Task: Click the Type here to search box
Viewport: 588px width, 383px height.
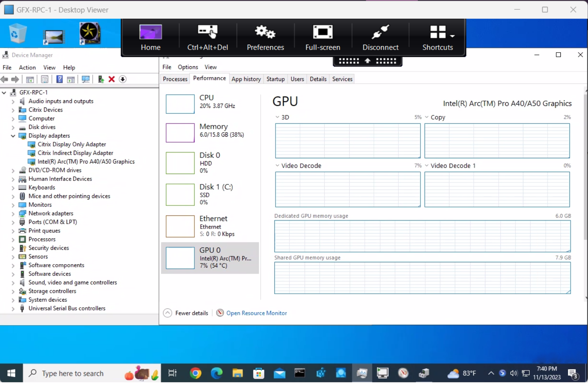Action: pyautogui.click(x=73, y=374)
